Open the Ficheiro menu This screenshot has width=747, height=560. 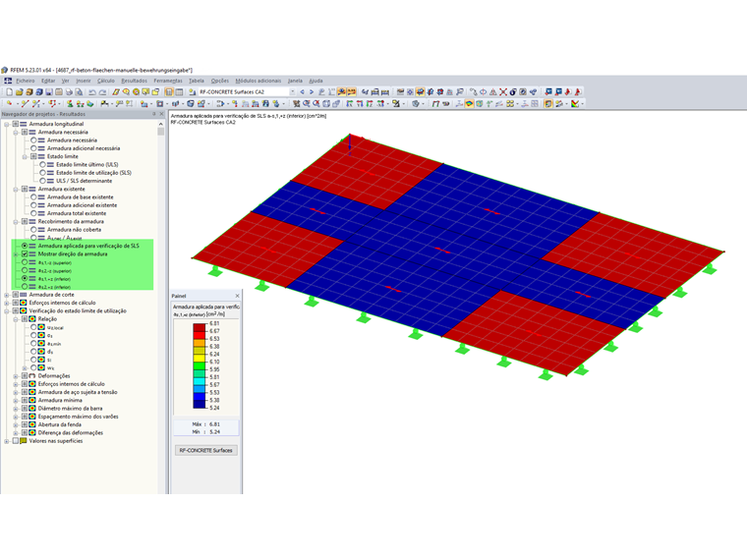point(26,81)
